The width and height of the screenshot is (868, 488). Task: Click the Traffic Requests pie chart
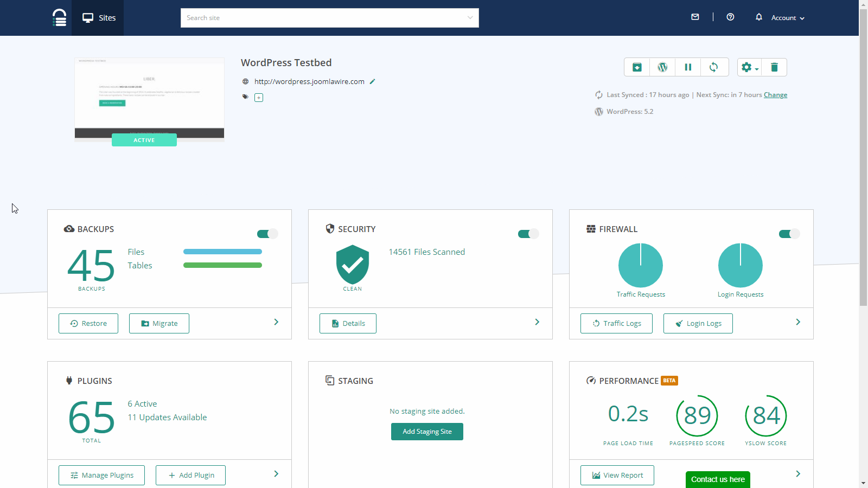pyautogui.click(x=641, y=265)
